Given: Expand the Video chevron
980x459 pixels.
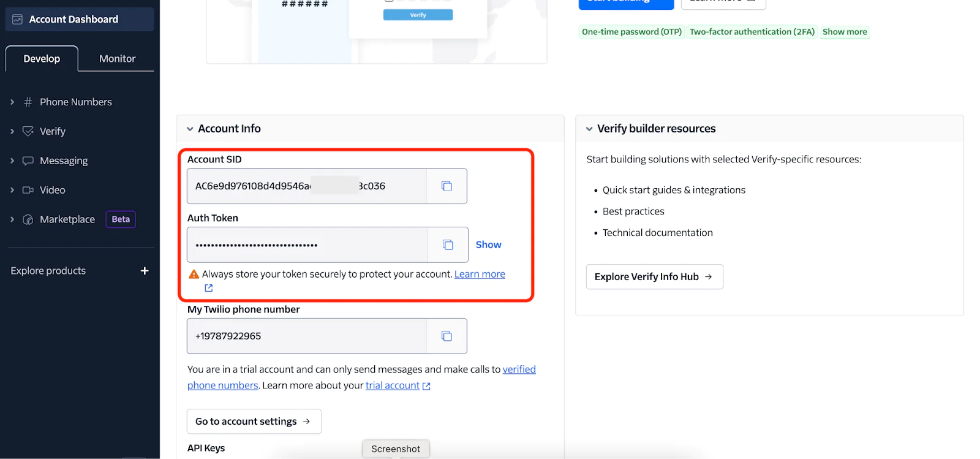Looking at the screenshot, I should [12, 191].
